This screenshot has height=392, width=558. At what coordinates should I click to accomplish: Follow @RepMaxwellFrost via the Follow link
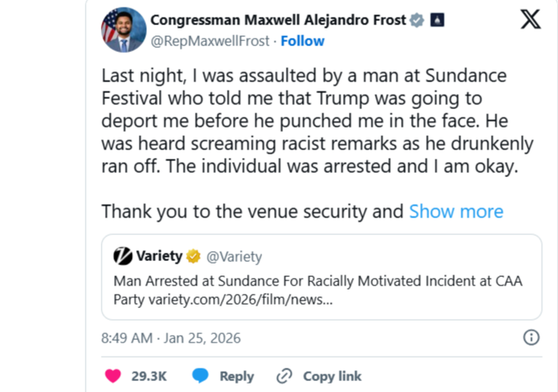(x=302, y=41)
